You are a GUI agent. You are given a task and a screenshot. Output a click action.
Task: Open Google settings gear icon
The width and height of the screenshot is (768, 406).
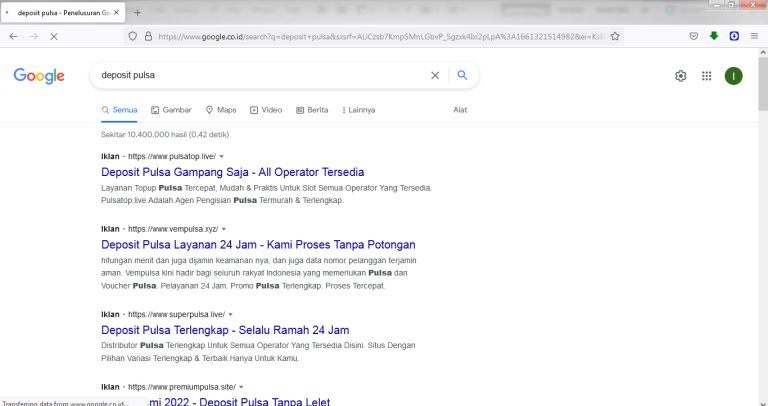coord(681,76)
